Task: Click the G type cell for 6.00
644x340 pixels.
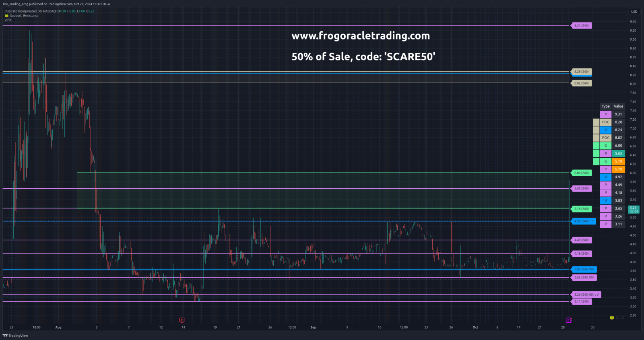Action: click(606, 146)
